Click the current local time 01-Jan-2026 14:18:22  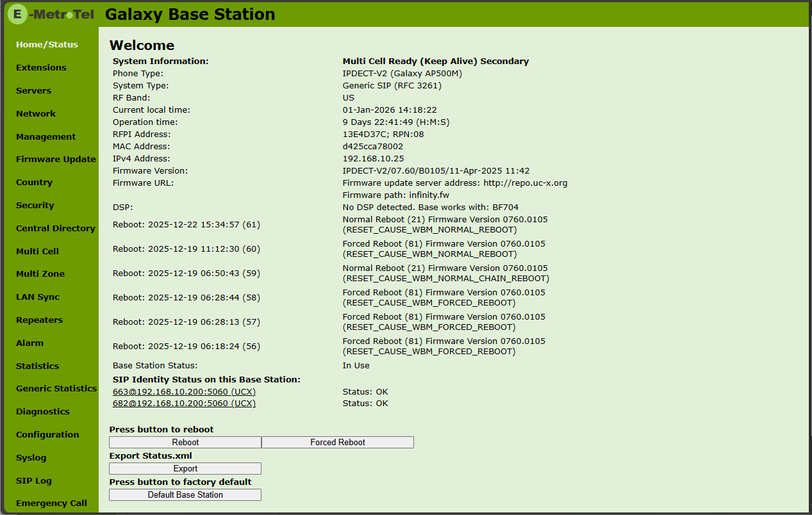tap(390, 110)
